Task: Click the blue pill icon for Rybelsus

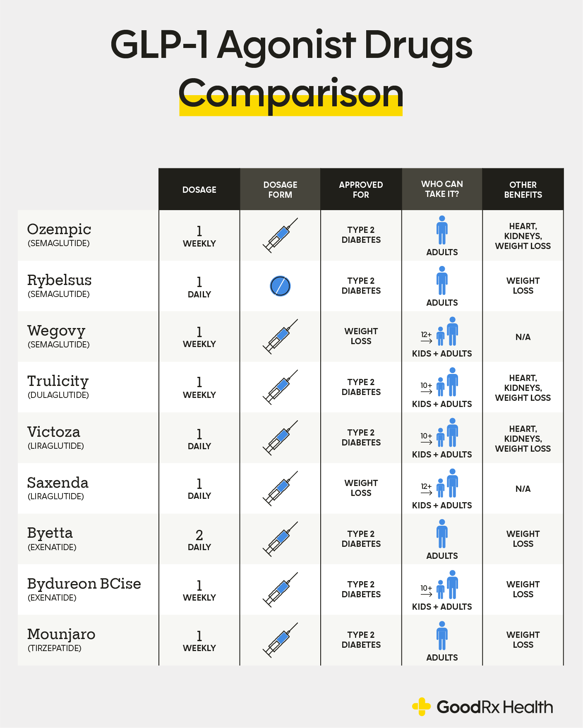Action: click(280, 286)
